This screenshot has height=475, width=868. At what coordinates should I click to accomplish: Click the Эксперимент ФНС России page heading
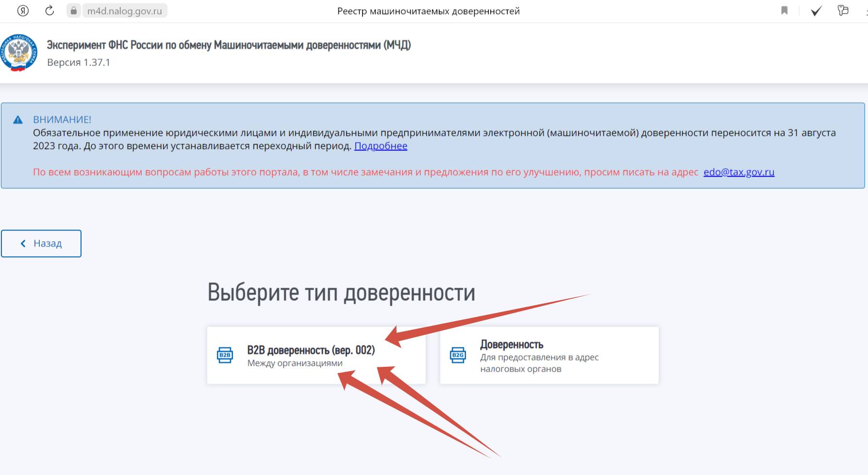[x=229, y=46]
